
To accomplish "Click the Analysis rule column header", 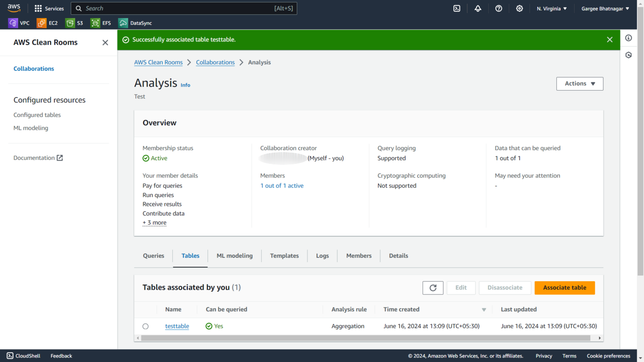I will [x=349, y=310].
